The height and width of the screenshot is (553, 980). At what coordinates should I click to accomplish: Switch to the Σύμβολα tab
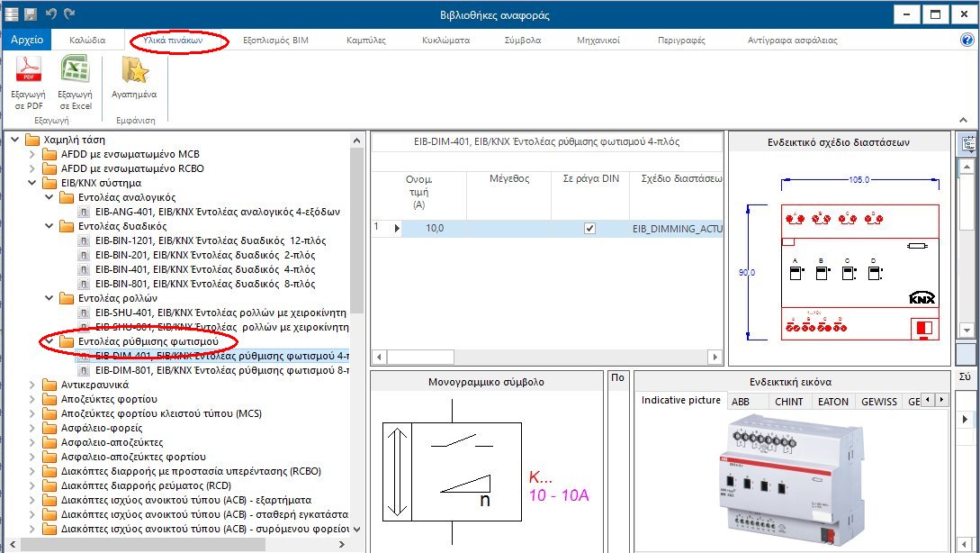point(522,40)
